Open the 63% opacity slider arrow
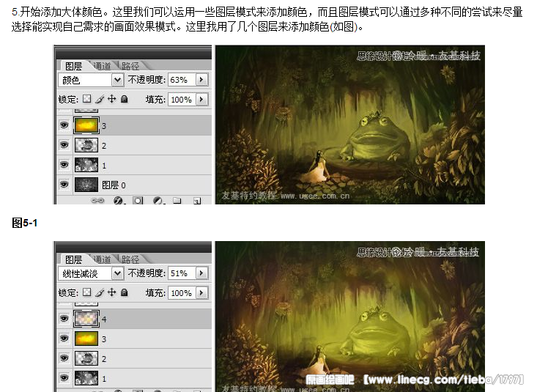 coord(201,80)
